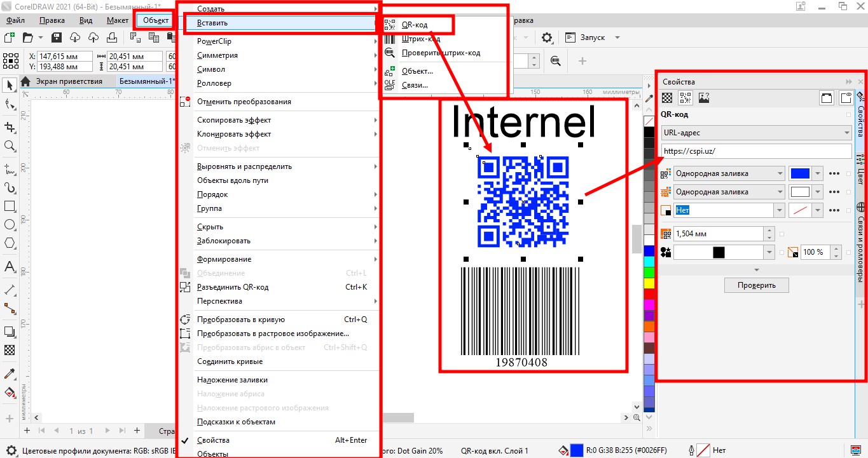Toggle checkbox beside blue pixel fill row

[x=848, y=173]
